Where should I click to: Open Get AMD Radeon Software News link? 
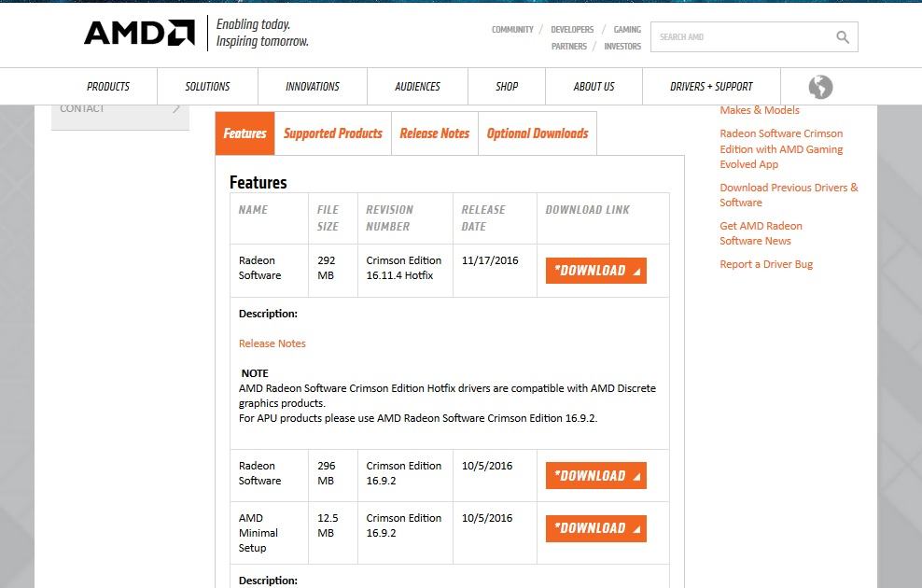(x=761, y=232)
